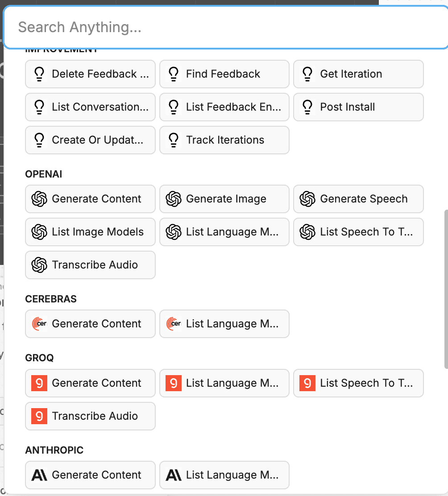
Task: Choose Anthropic List Language M... text
Action: tap(232, 475)
